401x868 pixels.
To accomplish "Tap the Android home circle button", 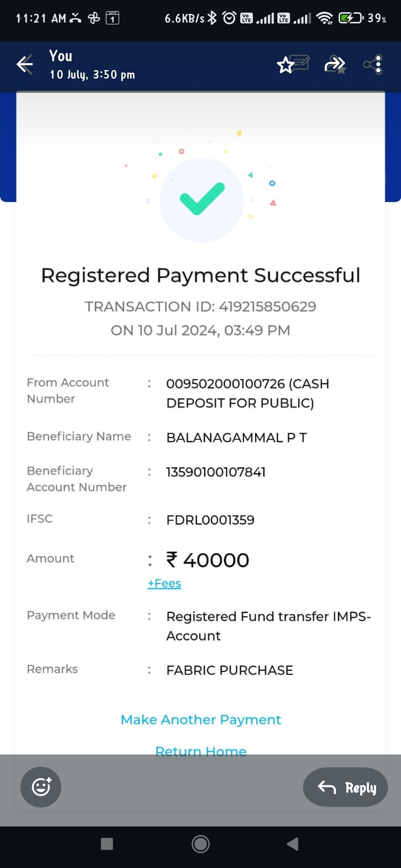I will tap(200, 844).
